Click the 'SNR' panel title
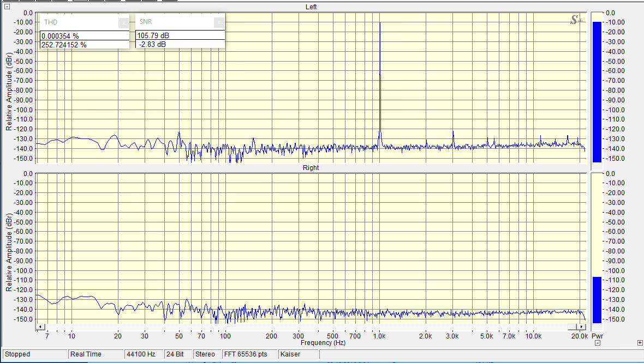Screen dimensions: 644x363 [x=146, y=21]
